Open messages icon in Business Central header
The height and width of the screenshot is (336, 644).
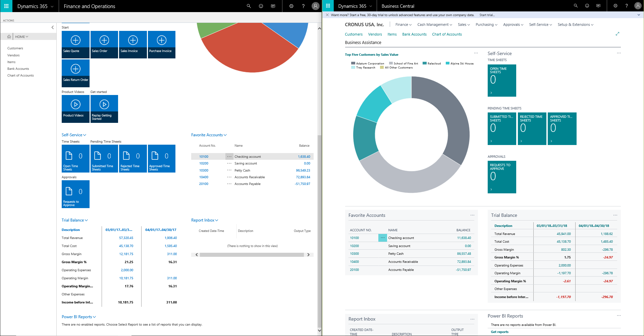pos(598,6)
